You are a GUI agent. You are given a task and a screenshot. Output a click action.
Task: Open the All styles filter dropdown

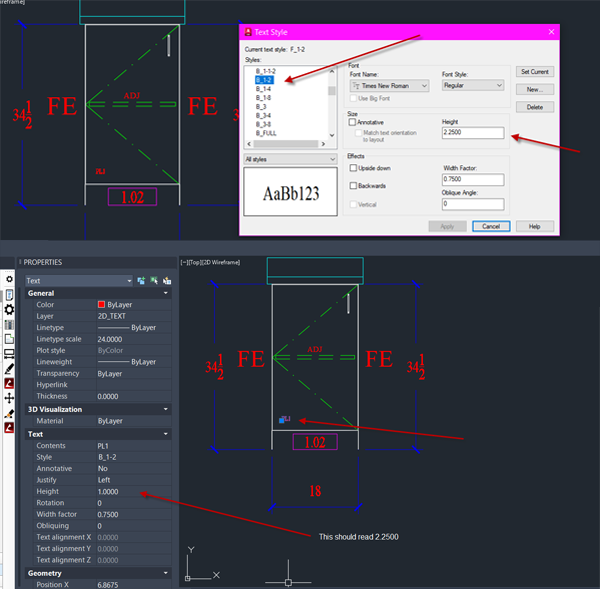tap(290, 158)
